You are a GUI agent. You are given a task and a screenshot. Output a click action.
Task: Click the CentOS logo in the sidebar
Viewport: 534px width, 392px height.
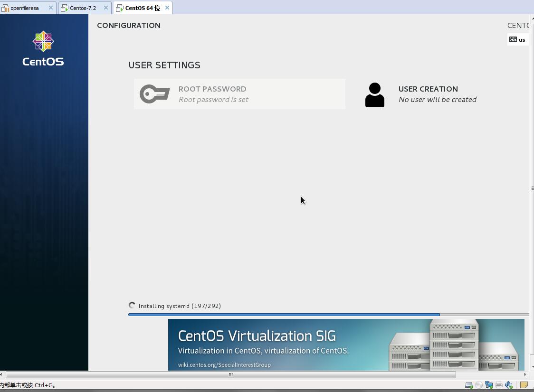pos(43,48)
